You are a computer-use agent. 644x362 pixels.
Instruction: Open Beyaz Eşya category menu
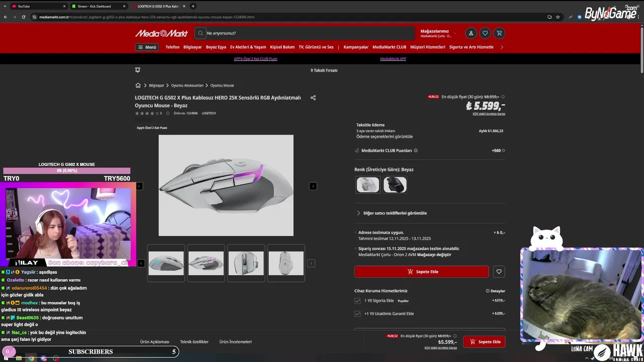[x=216, y=47]
